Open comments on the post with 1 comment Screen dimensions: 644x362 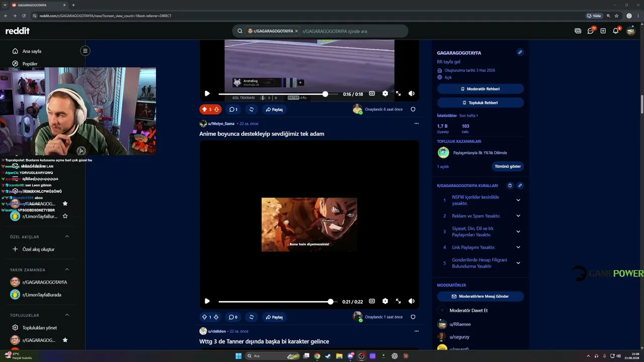coord(233,109)
